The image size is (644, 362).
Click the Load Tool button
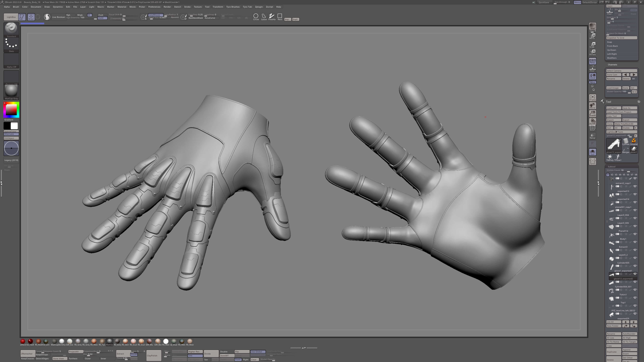[x=613, y=108]
